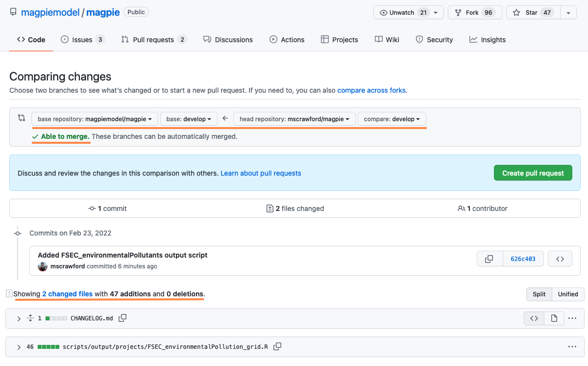Jump to the 2 files changed section
The width and height of the screenshot is (588, 366).
coord(295,209)
